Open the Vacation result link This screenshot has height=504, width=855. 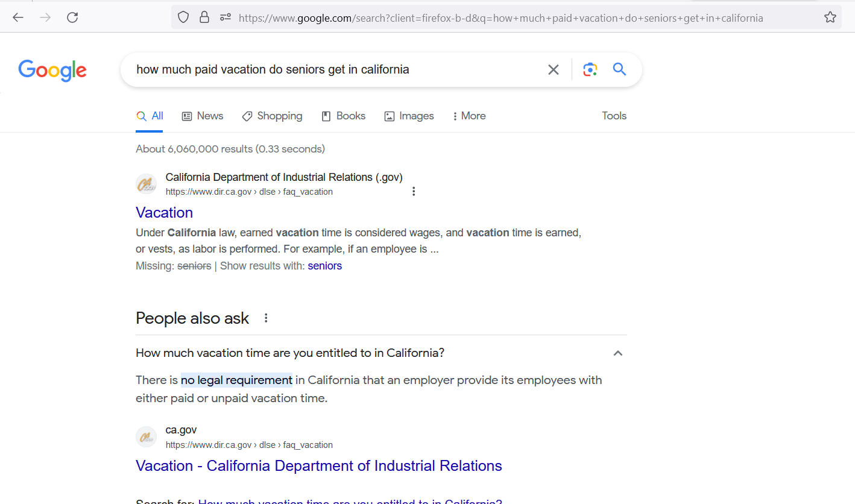(164, 212)
